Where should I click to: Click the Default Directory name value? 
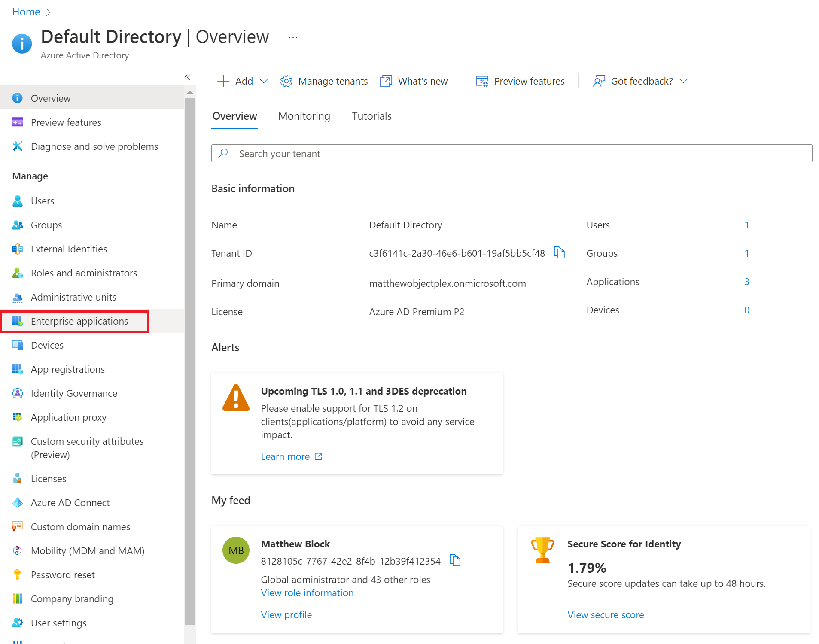[405, 225]
